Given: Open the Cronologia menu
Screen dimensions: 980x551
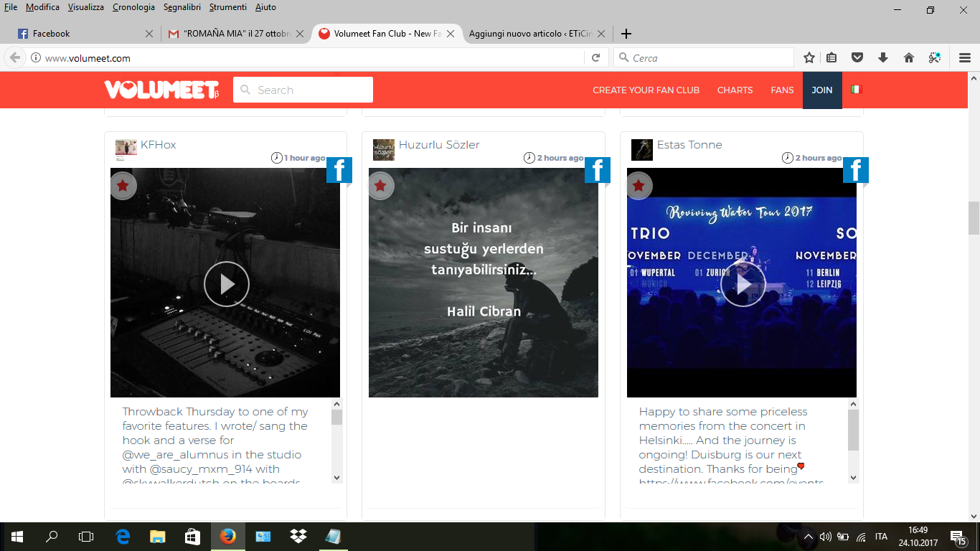Looking at the screenshot, I should [x=133, y=7].
